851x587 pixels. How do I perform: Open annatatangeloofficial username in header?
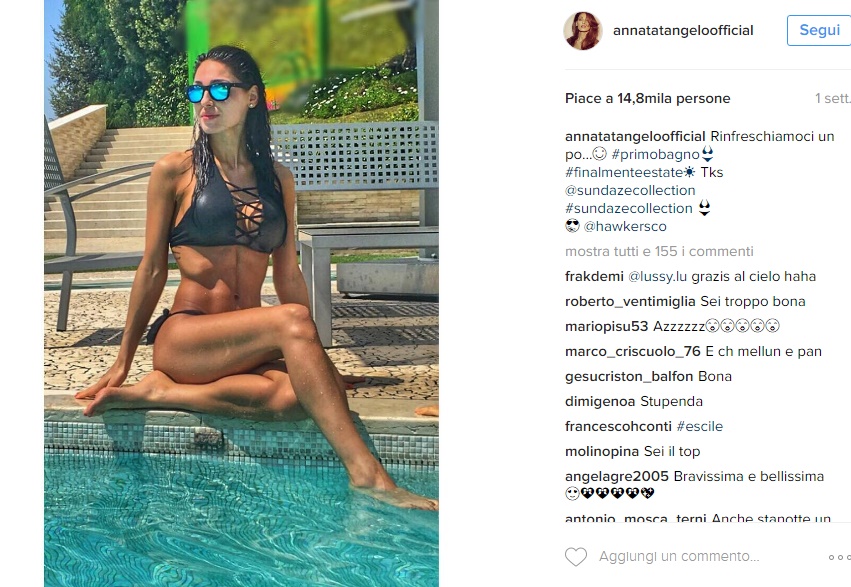(x=683, y=30)
